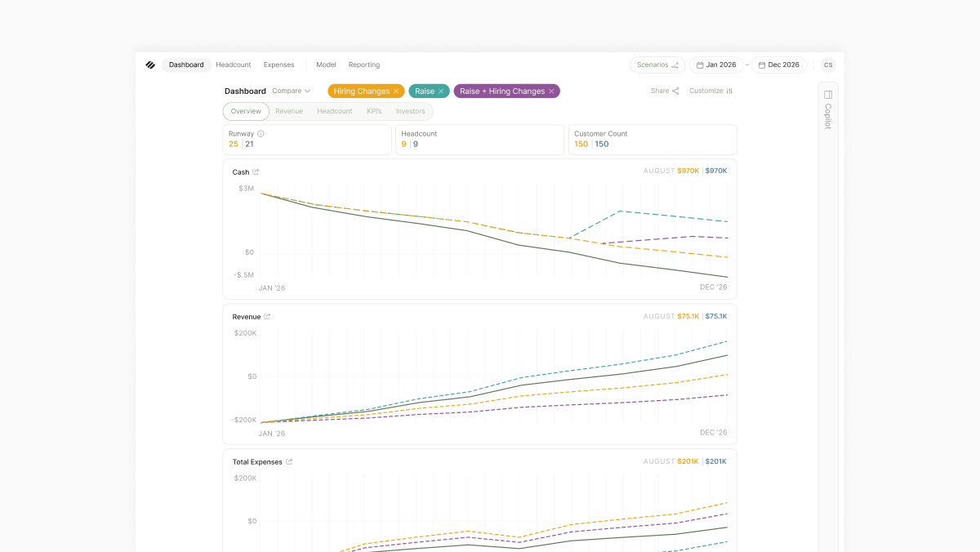Go to Headcount in top navigation
Screen dimensions: 980x552
click(x=234, y=65)
